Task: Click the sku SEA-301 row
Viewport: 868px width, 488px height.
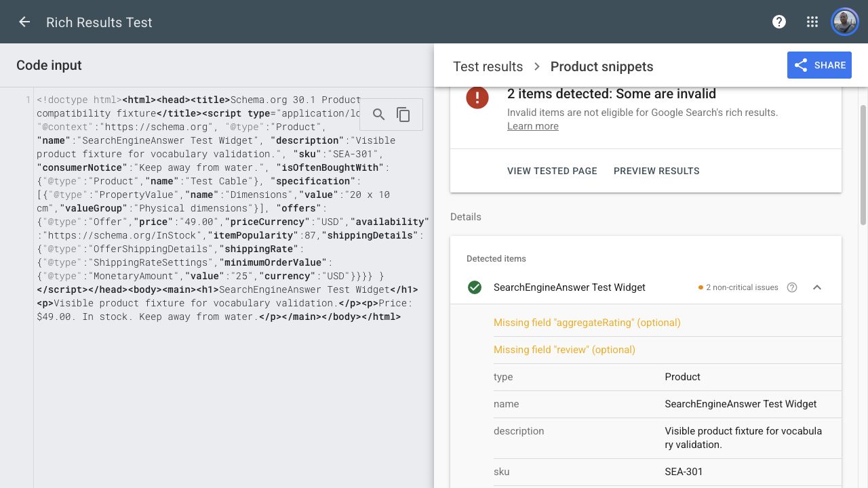Action: [x=667, y=472]
